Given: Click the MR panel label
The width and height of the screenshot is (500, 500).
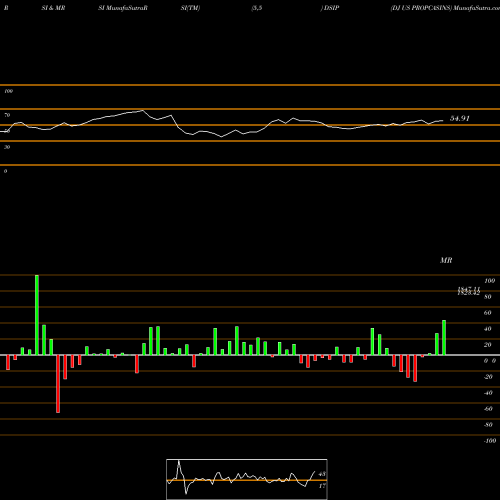Looking at the screenshot, I should (x=446, y=260).
